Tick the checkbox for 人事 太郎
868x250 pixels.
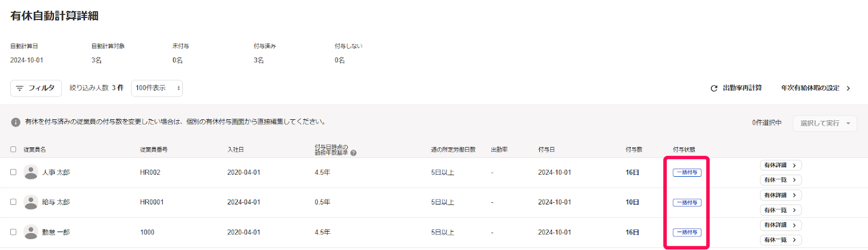coord(13,172)
